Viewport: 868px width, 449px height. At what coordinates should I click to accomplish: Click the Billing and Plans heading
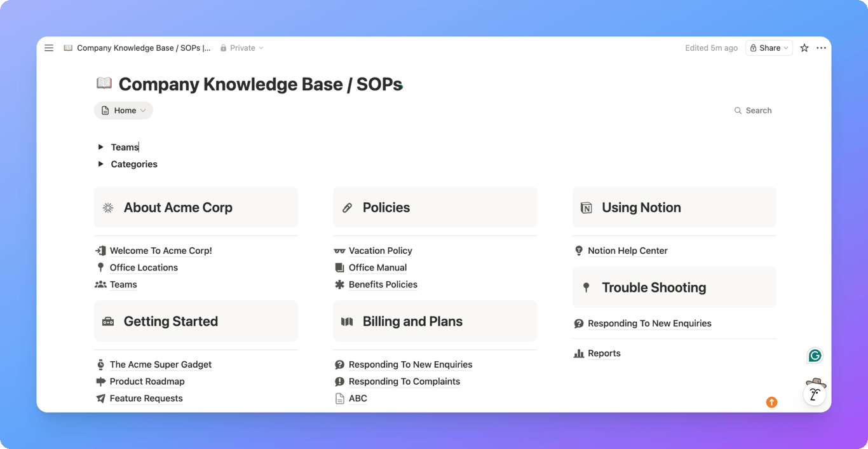(x=412, y=322)
